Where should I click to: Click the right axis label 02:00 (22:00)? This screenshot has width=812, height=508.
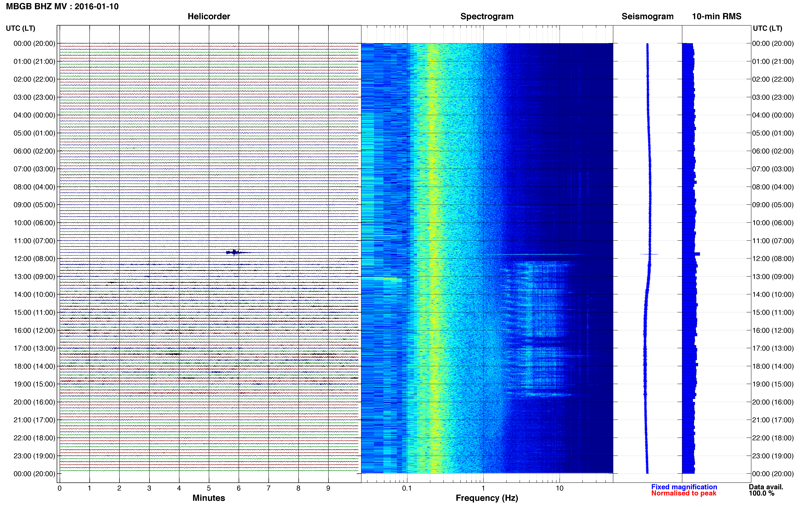coord(773,79)
